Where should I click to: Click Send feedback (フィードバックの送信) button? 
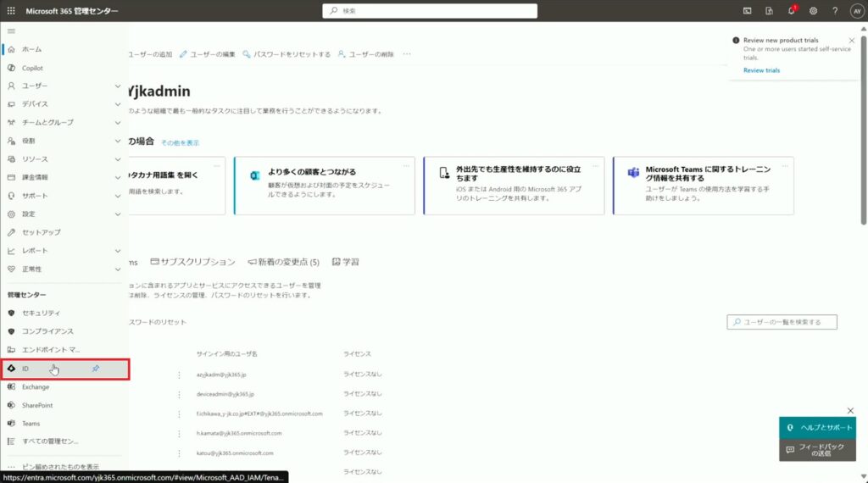(818, 450)
